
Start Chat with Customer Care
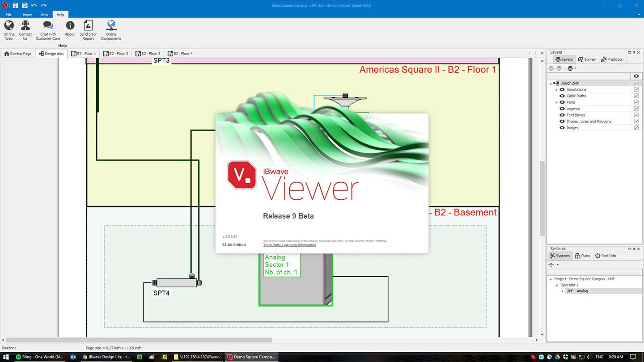48,25
